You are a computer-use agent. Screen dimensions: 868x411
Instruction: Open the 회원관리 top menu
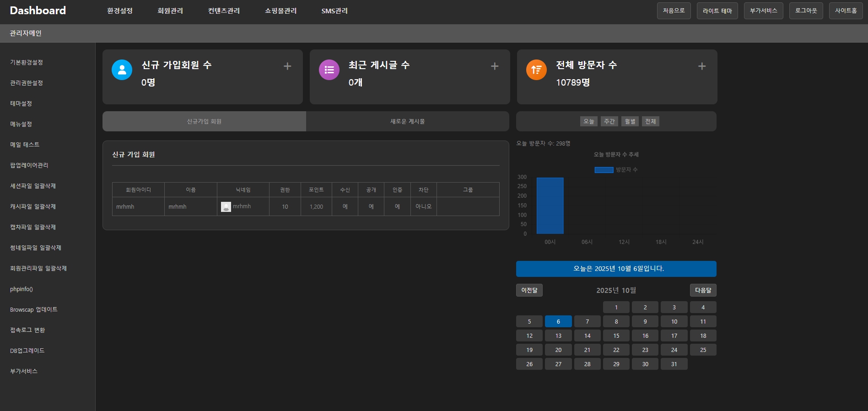pos(170,11)
